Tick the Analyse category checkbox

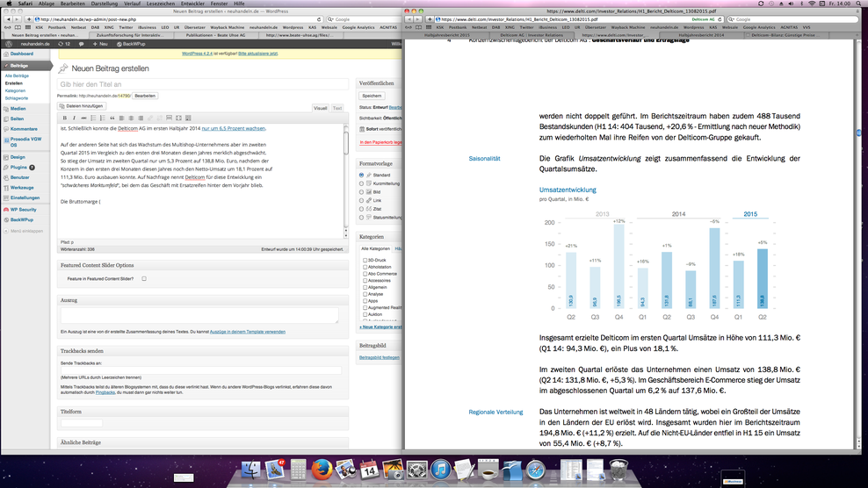pos(365,294)
